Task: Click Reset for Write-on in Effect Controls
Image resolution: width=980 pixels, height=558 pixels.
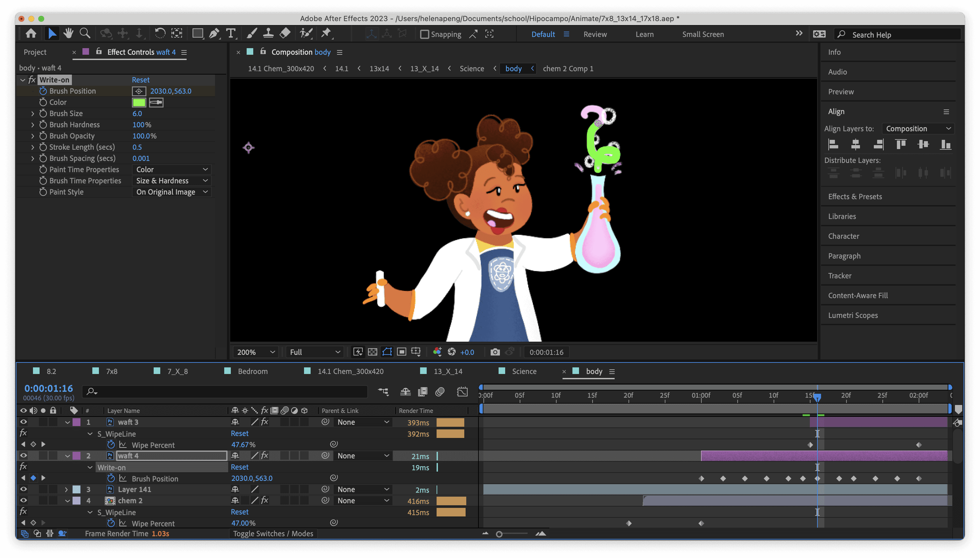Action: coord(140,80)
